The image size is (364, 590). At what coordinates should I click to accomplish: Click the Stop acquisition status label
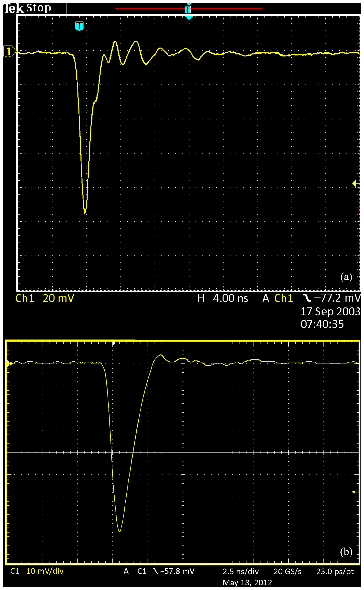pyautogui.click(x=39, y=8)
